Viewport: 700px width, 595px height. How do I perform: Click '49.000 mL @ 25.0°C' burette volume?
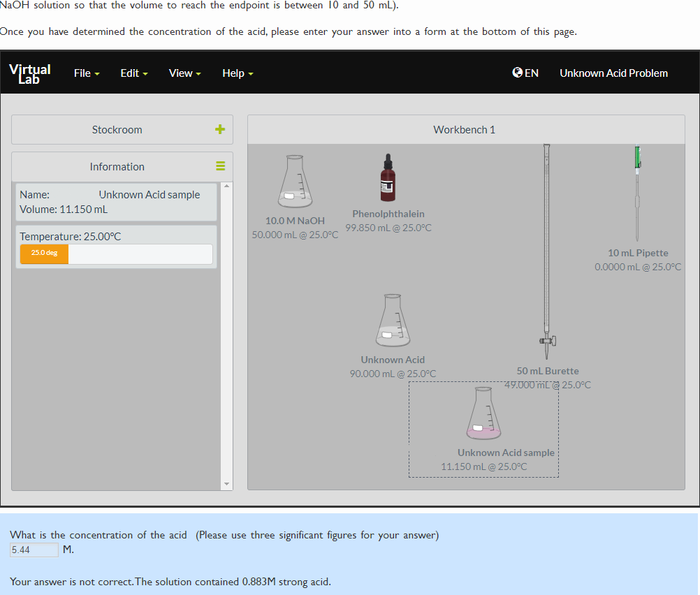tap(548, 385)
